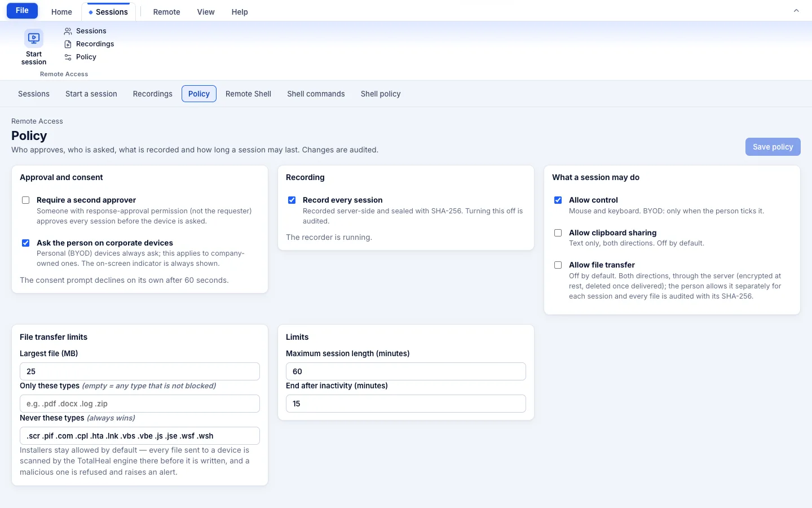Click the End after inactivity field
812x508 pixels.
(406, 404)
